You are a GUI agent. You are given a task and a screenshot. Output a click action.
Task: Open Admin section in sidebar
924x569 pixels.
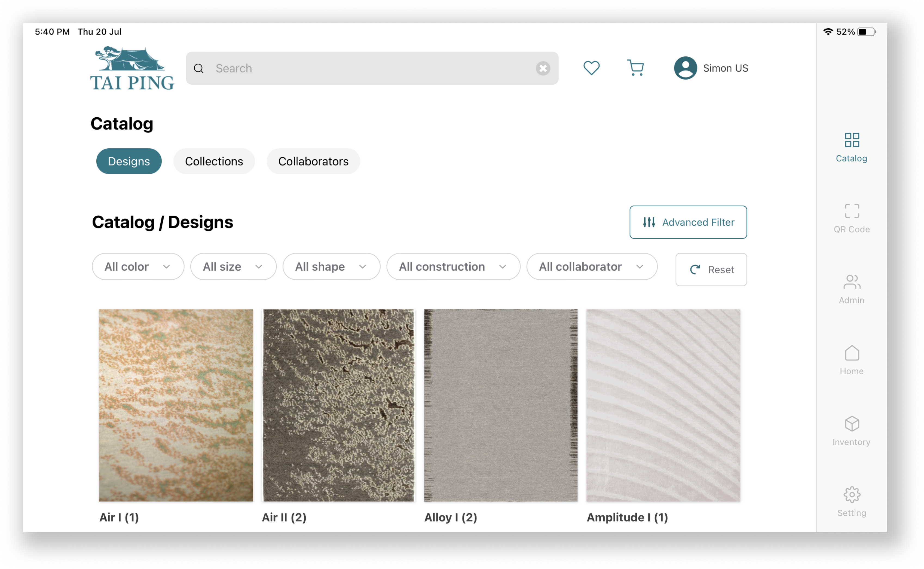[x=851, y=289]
